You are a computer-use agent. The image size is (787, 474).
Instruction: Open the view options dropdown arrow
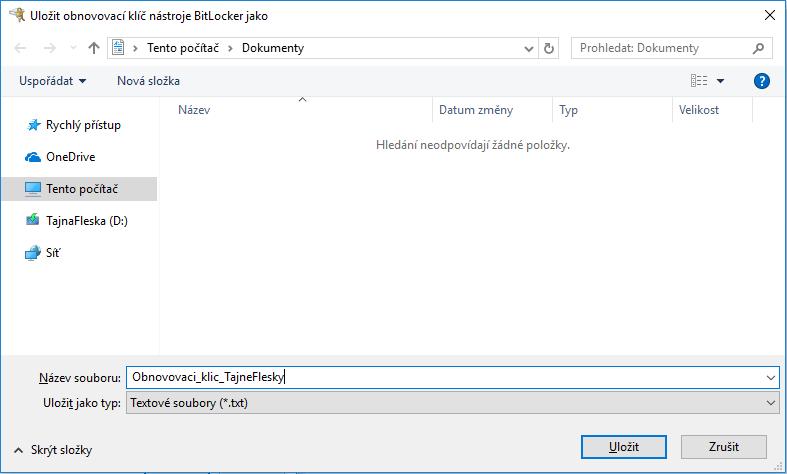click(720, 81)
